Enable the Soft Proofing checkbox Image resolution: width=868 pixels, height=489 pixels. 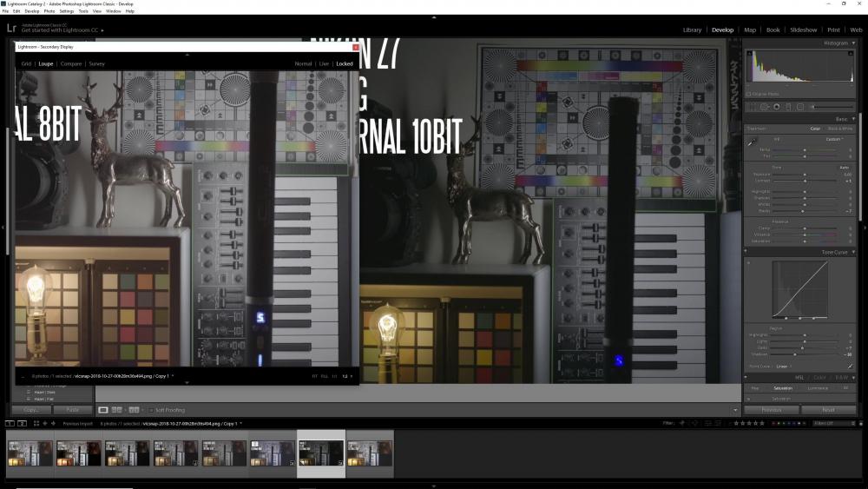(x=152, y=410)
